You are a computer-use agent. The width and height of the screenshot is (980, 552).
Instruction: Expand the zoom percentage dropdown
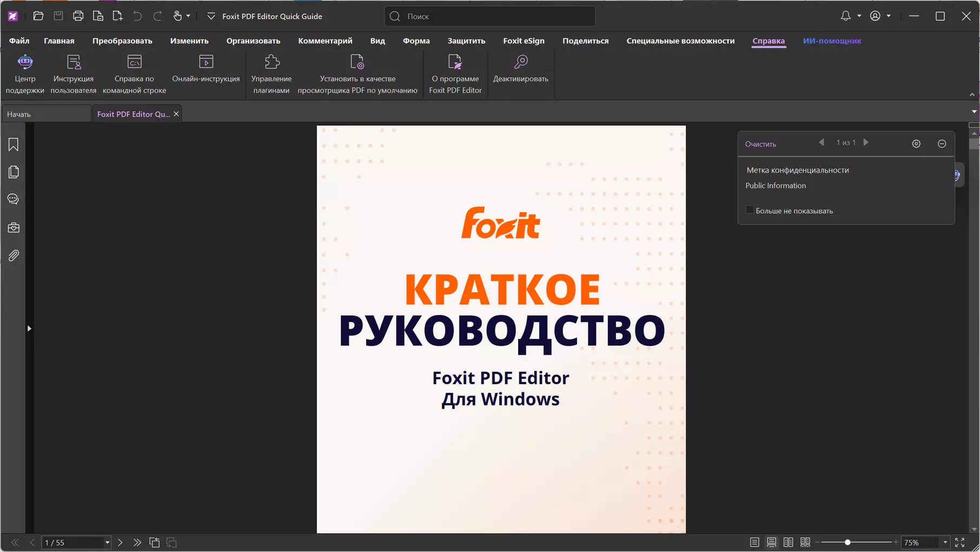point(945,542)
